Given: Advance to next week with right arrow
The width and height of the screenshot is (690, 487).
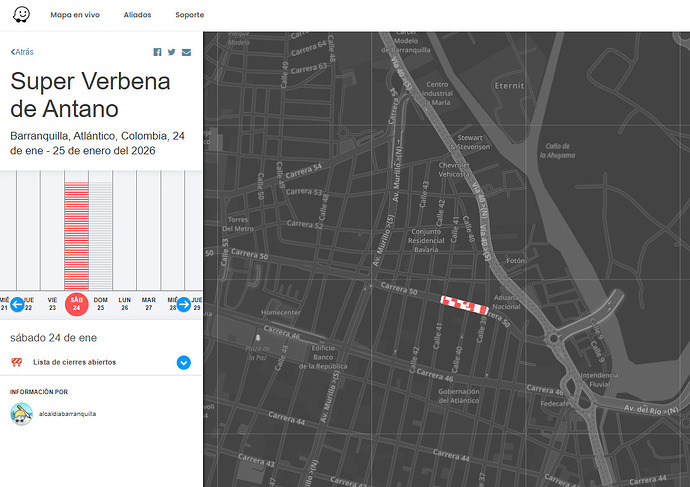Looking at the screenshot, I should coord(184,304).
